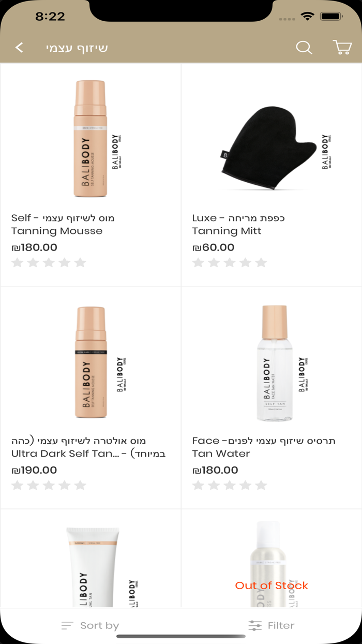Open search with the magnifier icon

pos(304,48)
